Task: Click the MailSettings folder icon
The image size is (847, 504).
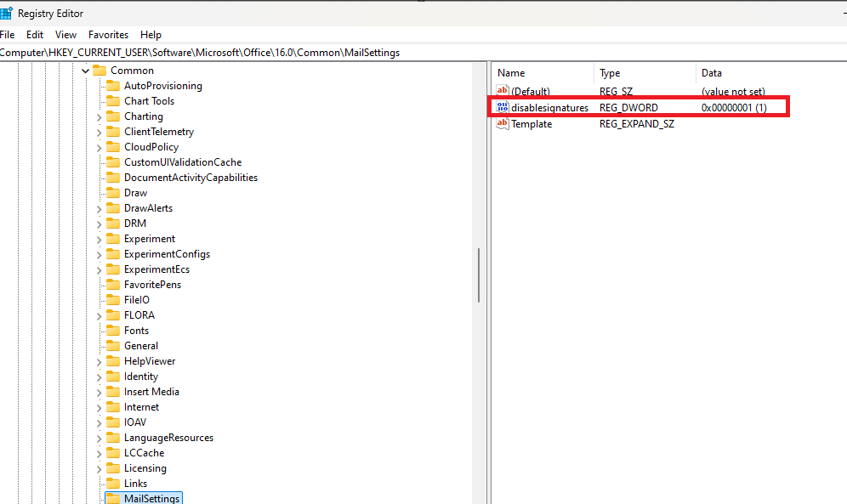Action: point(114,498)
